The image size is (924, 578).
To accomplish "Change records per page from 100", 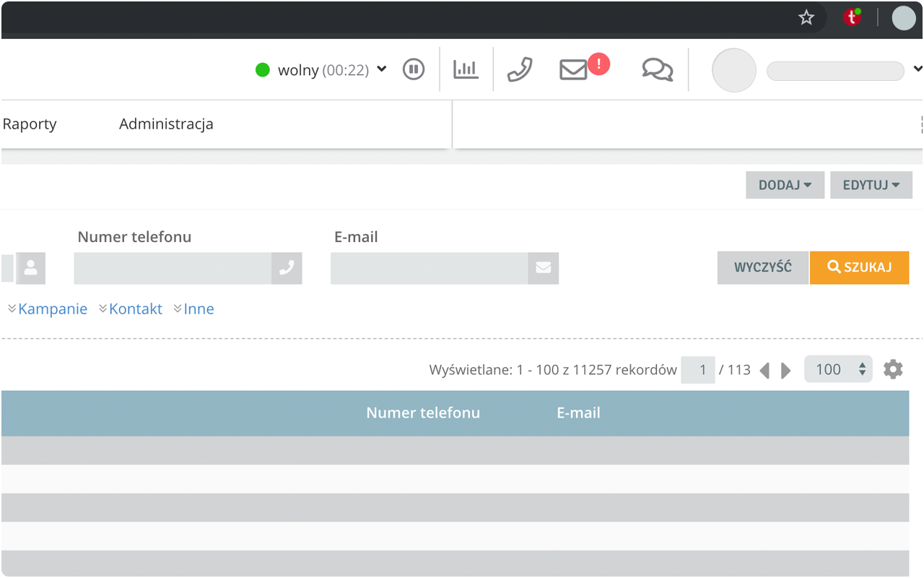I will 838,370.
